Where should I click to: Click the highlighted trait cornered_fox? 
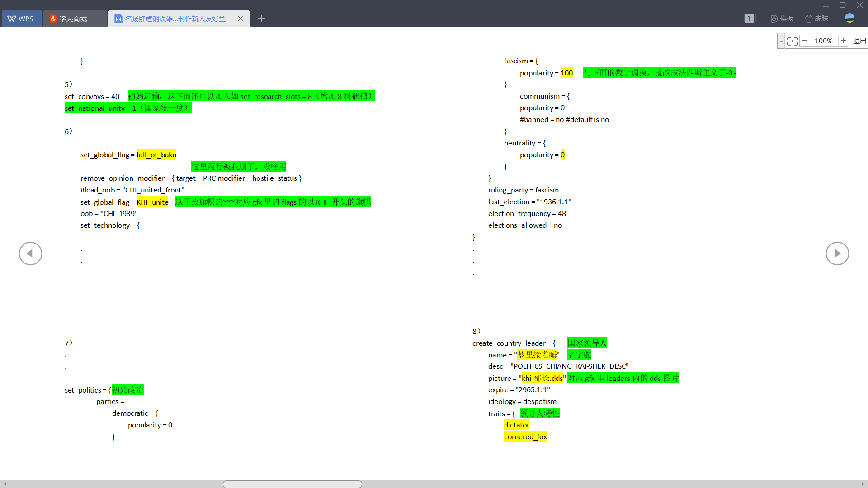(x=525, y=437)
